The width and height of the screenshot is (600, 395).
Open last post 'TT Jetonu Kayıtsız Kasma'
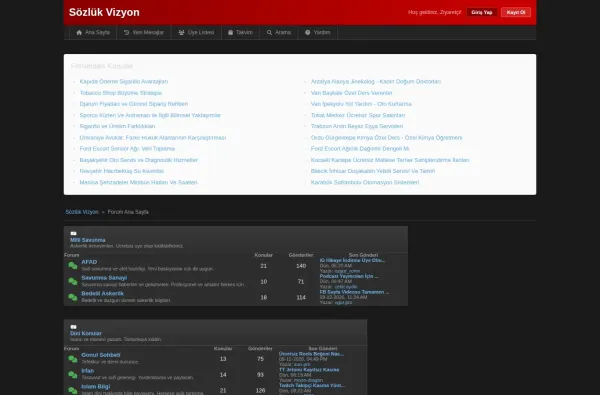(309, 370)
